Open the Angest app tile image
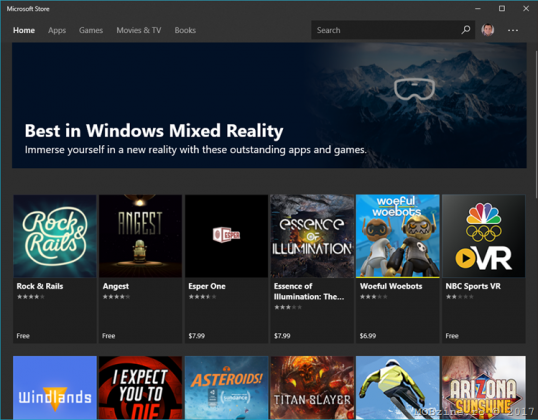 pyautogui.click(x=140, y=236)
